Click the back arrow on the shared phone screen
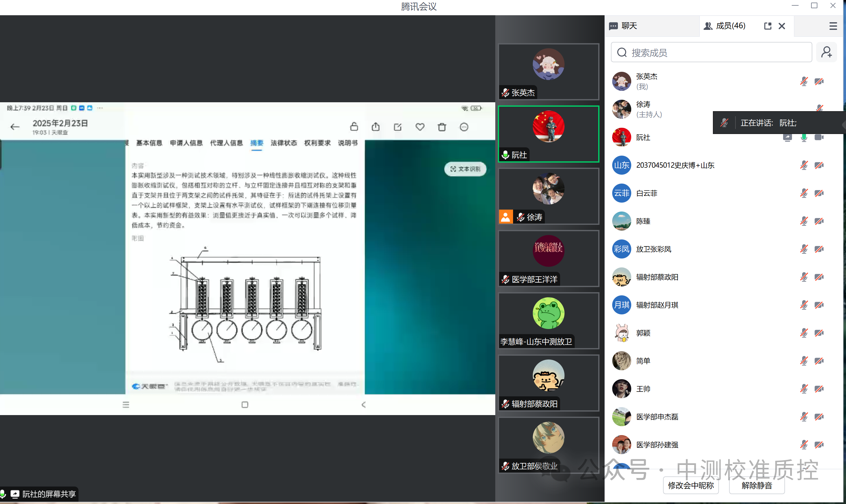This screenshot has width=846, height=504. pyautogui.click(x=15, y=127)
